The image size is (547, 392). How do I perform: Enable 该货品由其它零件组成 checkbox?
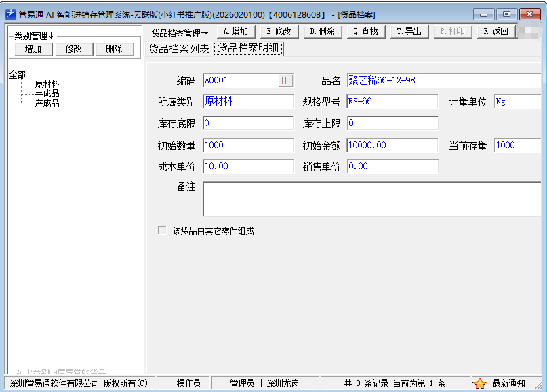(162, 231)
